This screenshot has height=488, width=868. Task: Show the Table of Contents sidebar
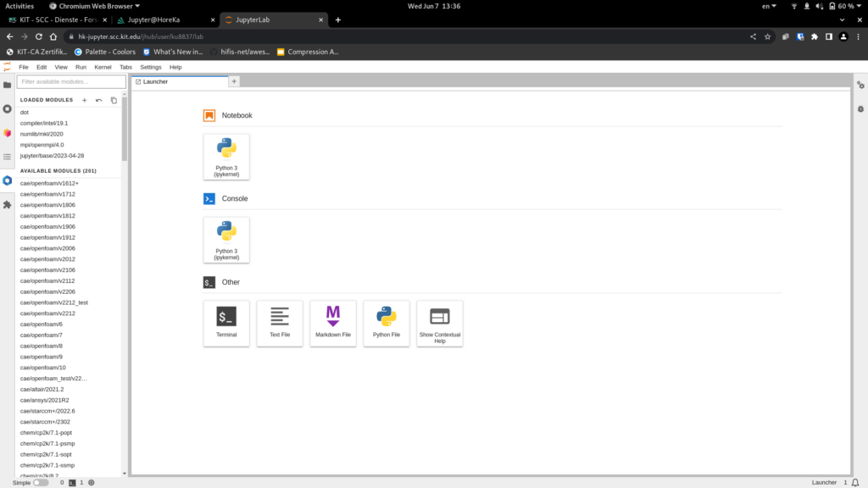pyautogui.click(x=8, y=157)
